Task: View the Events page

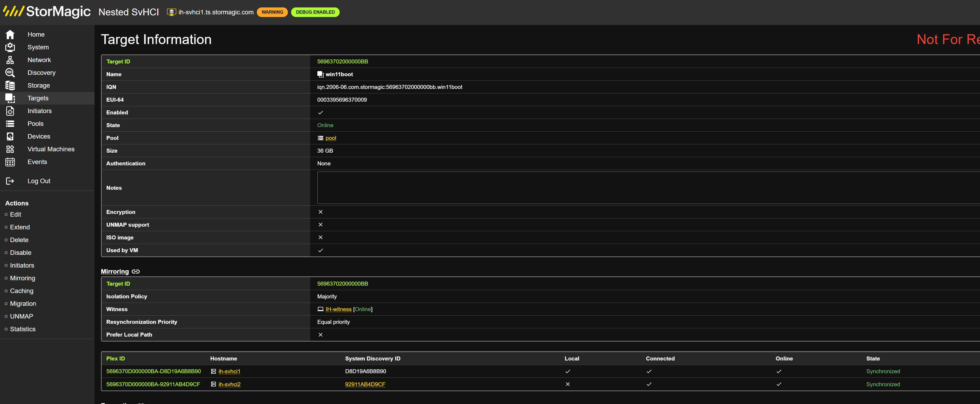Action: (x=37, y=162)
